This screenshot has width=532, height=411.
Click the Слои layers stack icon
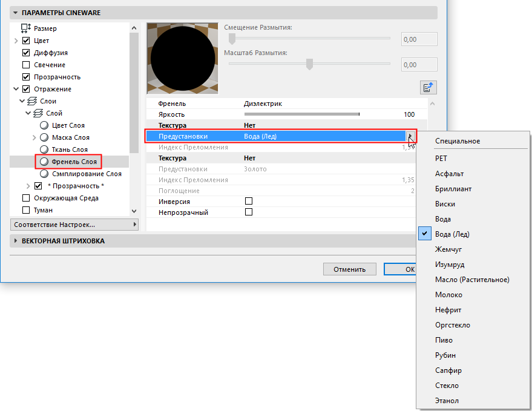click(32, 101)
